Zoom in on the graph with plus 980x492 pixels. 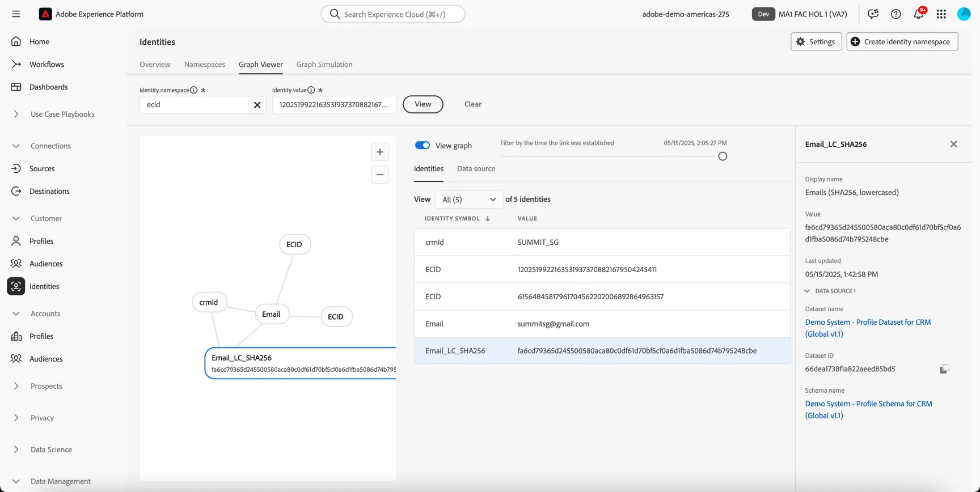pos(380,152)
